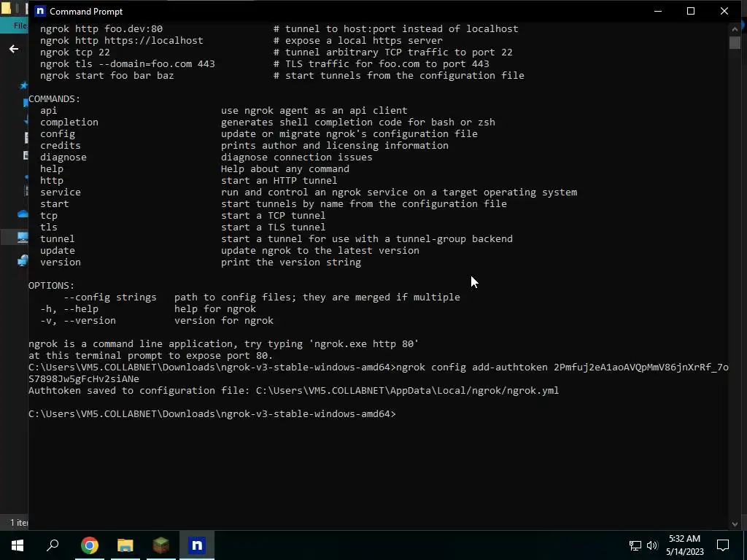Click 'print the version string' description
This screenshot has height=560, width=747.
pyautogui.click(x=290, y=262)
